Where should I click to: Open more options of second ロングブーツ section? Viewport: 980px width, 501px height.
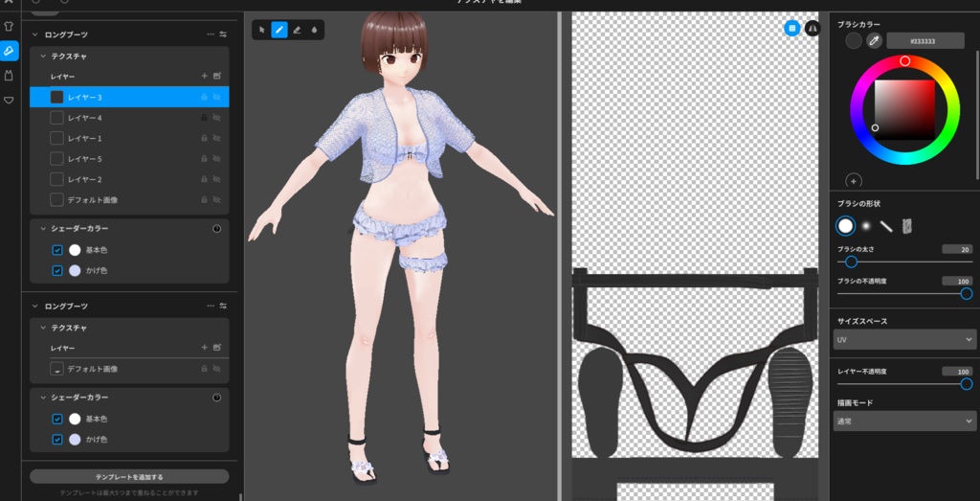click(x=211, y=306)
